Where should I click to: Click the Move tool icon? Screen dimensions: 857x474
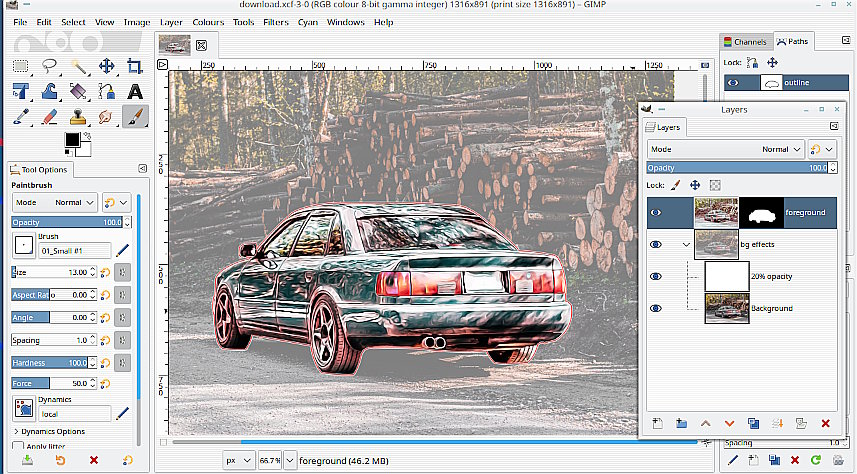pos(106,66)
